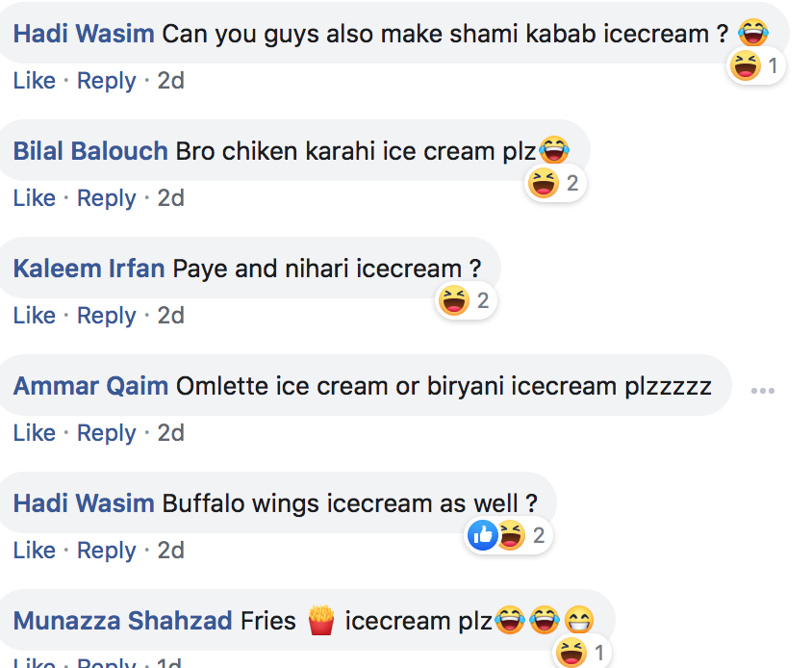Reply to Kaleem Irfan's comment
The image size is (812, 668).
107,316
